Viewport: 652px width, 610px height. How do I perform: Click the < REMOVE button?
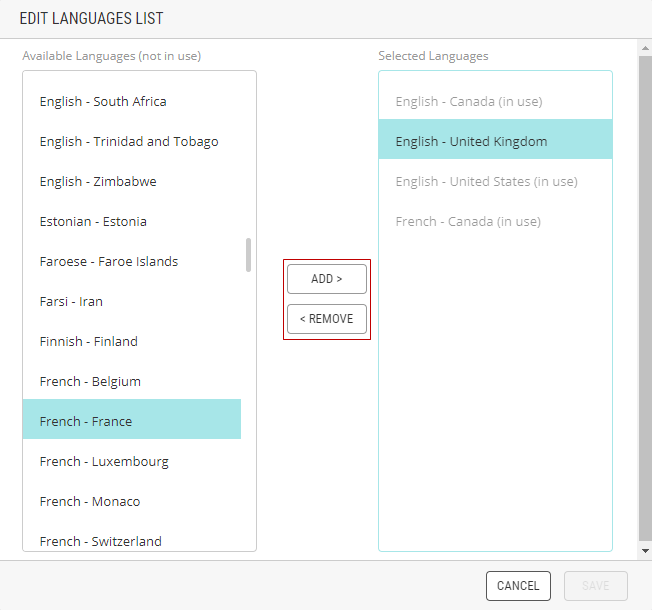[x=327, y=319]
